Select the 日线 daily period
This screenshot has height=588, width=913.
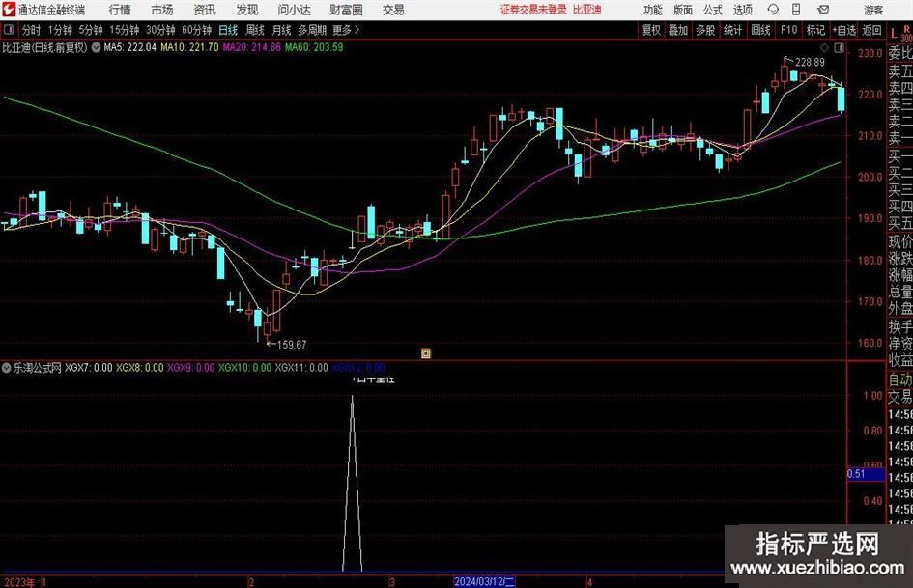pos(228,30)
